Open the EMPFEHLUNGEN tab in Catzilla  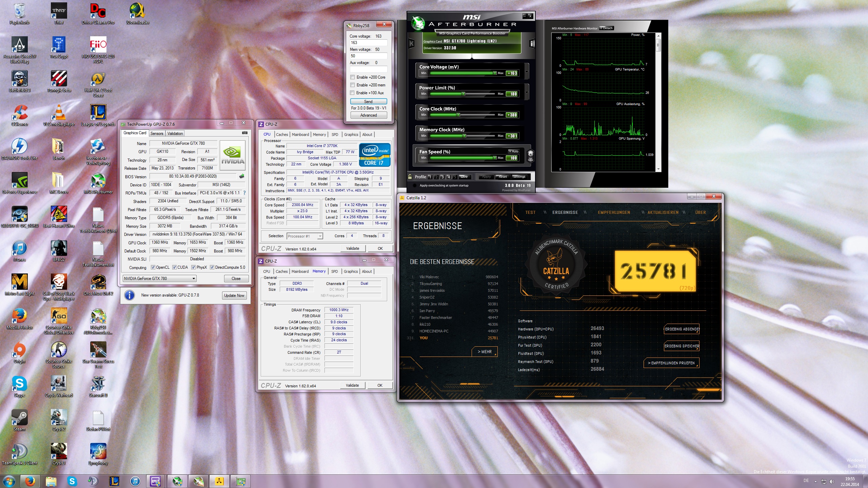(x=614, y=212)
